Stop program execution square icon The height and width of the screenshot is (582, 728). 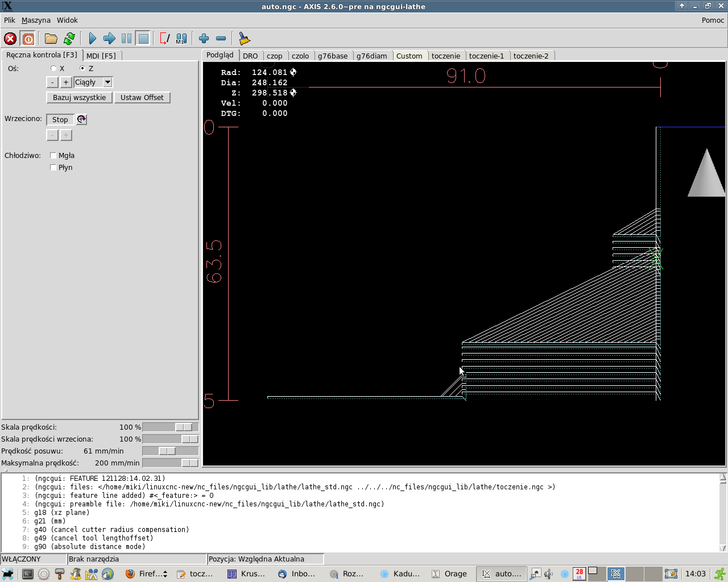tap(143, 39)
